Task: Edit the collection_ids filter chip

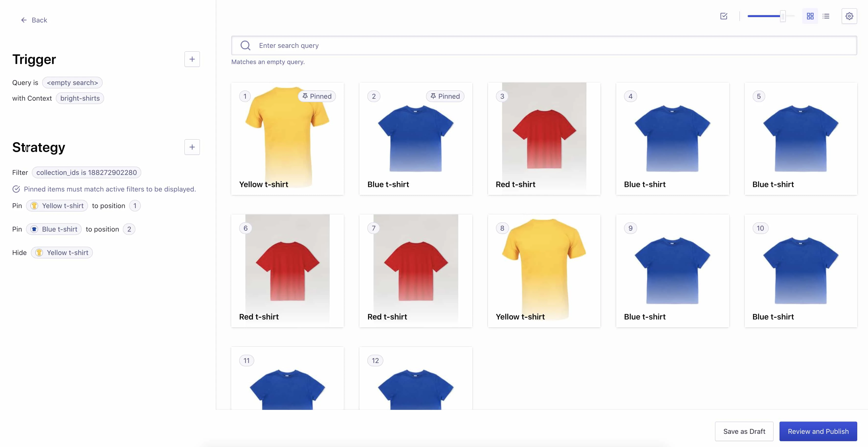Action: (x=86, y=172)
